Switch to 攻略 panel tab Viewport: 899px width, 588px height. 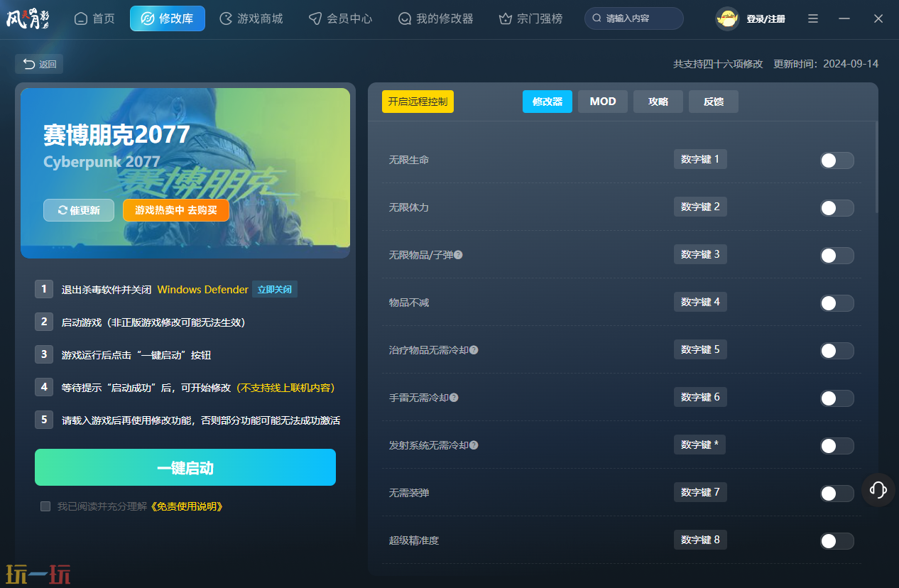coord(658,102)
